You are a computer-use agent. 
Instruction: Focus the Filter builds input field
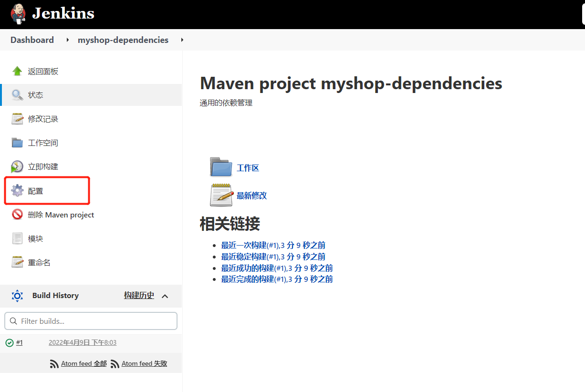(91, 321)
